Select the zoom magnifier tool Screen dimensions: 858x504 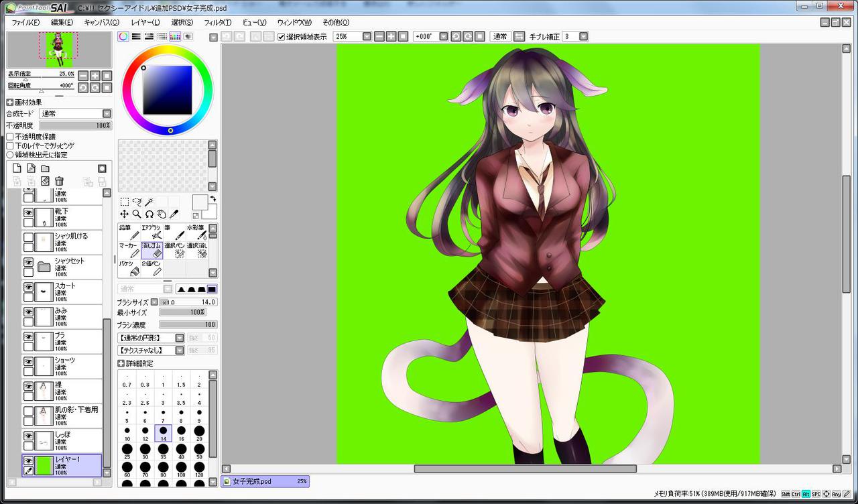pos(137,214)
